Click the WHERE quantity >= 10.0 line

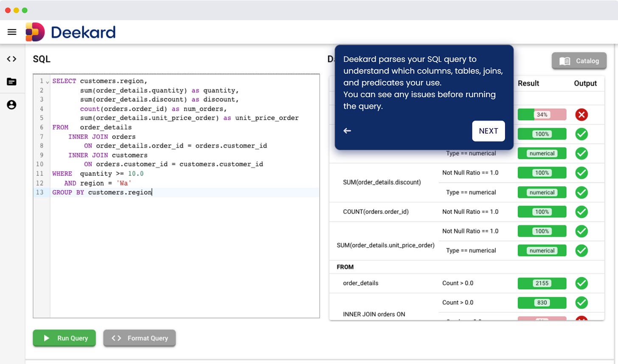pyautogui.click(x=98, y=174)
